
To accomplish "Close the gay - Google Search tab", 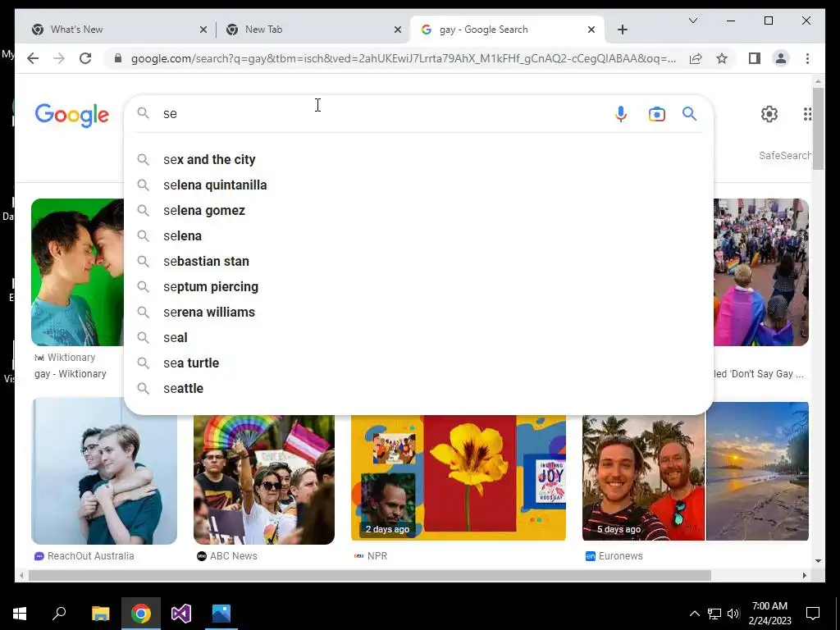I will click(591, 30).
